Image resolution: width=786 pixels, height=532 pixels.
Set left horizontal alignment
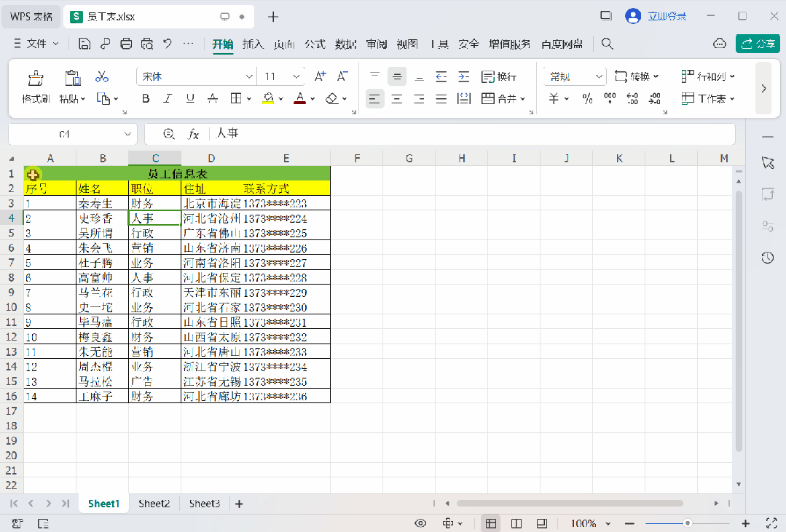pyautogui.click(x=374, y=99)
